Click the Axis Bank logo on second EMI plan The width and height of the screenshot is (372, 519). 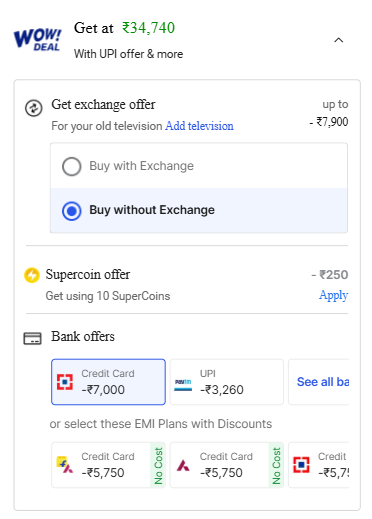[183, 465]
